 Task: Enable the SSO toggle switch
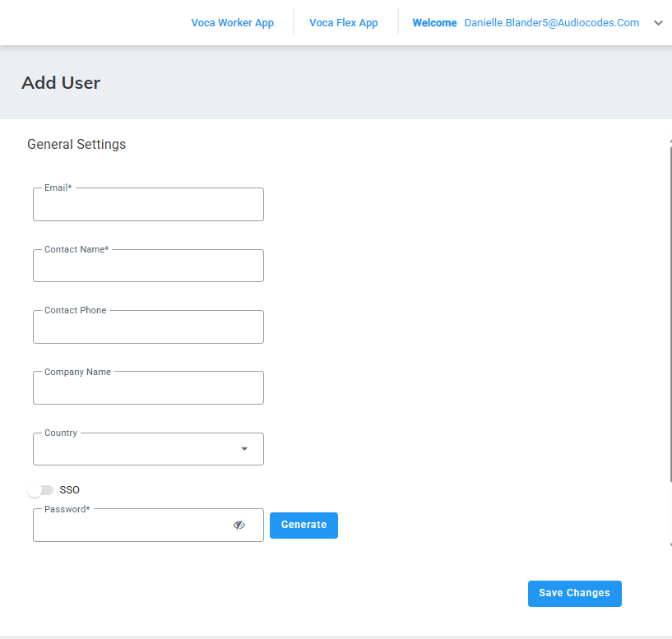point(40,490)
